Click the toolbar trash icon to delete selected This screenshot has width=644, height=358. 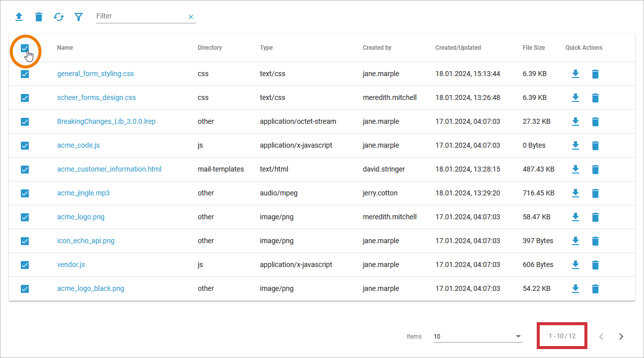tap(39, 17)
